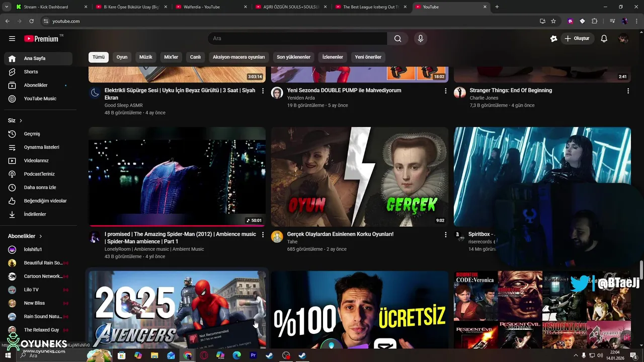Open Tahe channel avatar
Viewport: 644px width, 362px height.
(x=277, y=236)
